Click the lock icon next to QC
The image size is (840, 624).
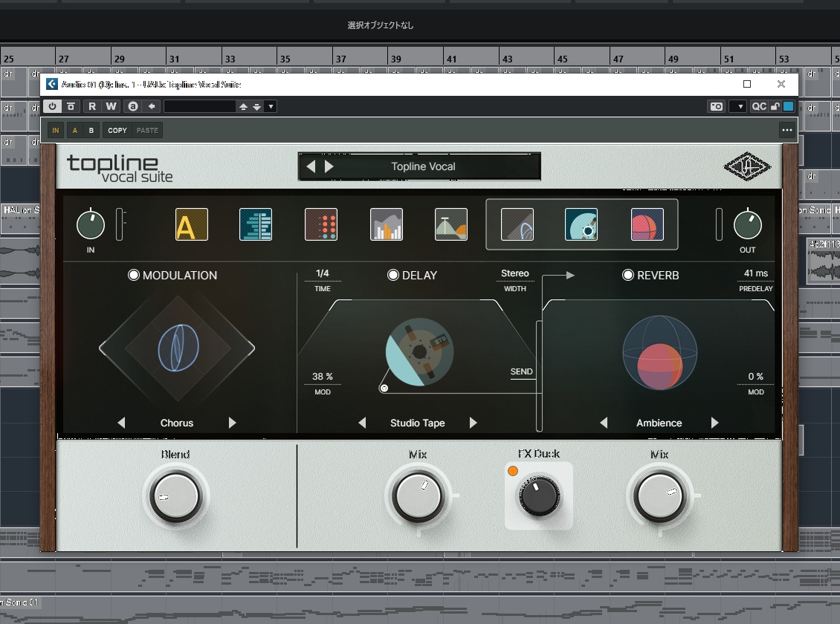tap(775, 106)
